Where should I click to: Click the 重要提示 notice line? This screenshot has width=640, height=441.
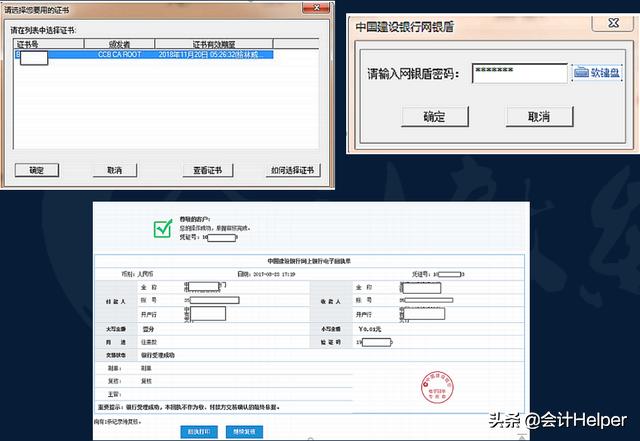(189, 407)
